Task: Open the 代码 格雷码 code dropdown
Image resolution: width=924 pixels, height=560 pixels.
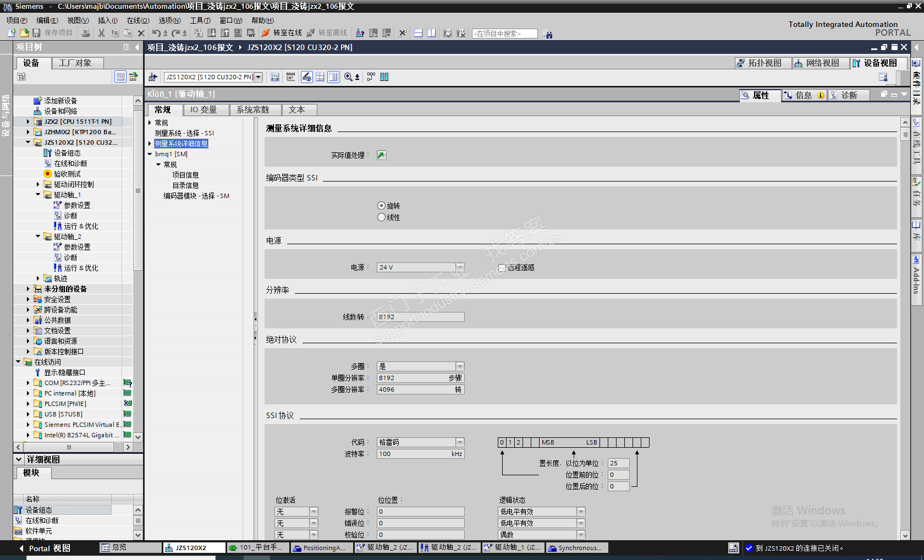Action: point(460,442)
